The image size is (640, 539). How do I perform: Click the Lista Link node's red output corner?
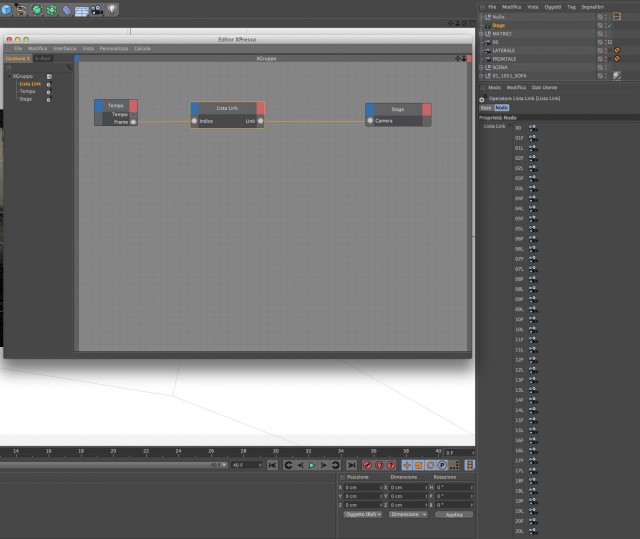(260, 108)
